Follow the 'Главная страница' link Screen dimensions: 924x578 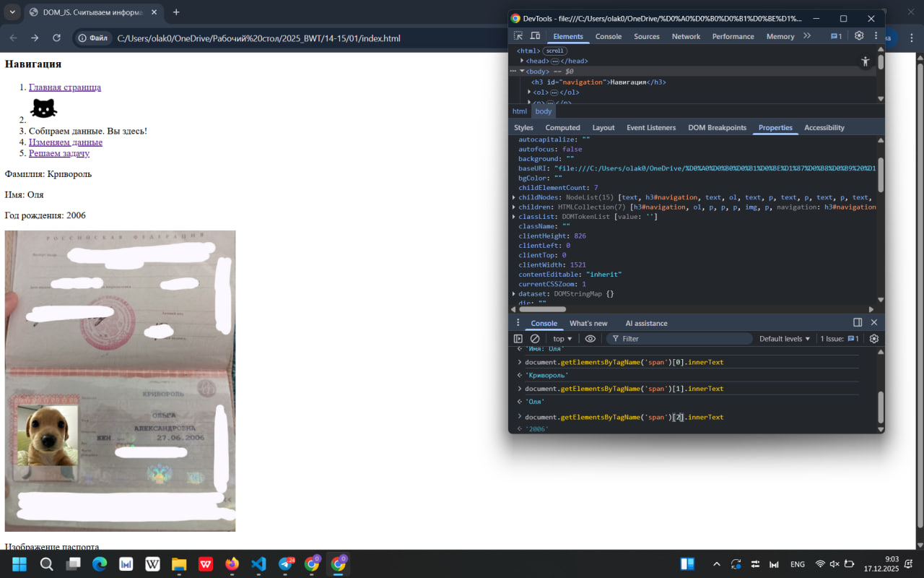pos(65,87)
